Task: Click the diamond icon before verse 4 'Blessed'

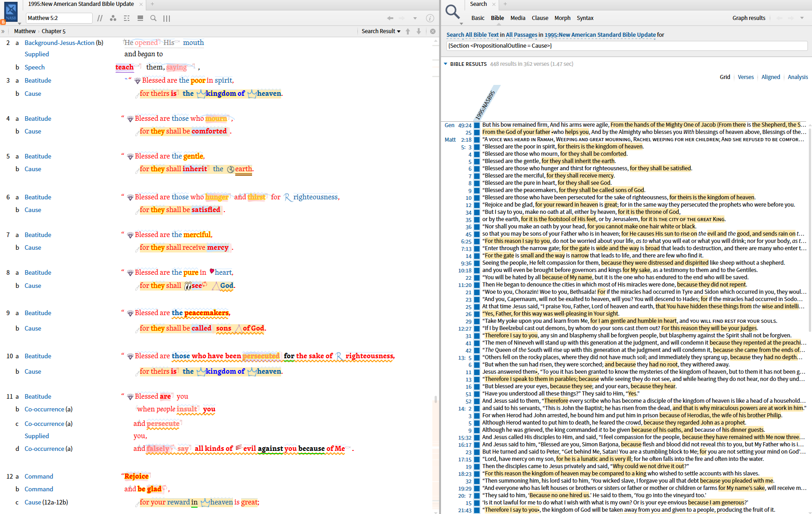Action: [x=130, y=119]
